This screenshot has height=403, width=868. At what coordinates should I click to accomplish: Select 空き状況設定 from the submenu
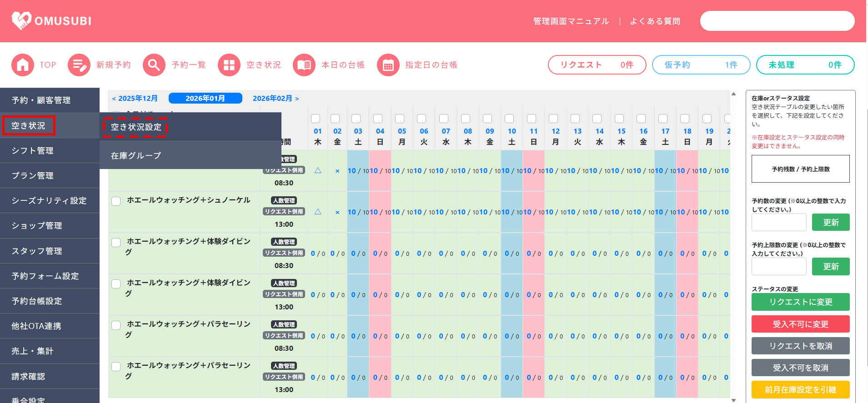[136, 127]
